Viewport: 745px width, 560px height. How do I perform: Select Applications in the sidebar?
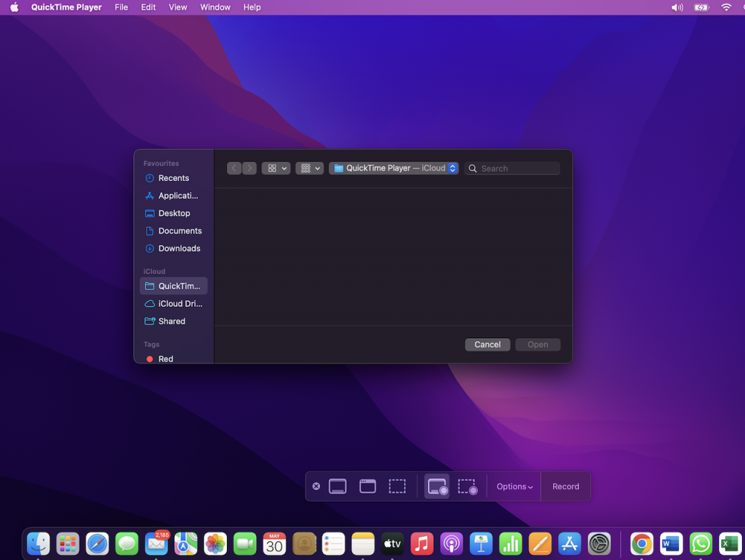click(173, 196)
